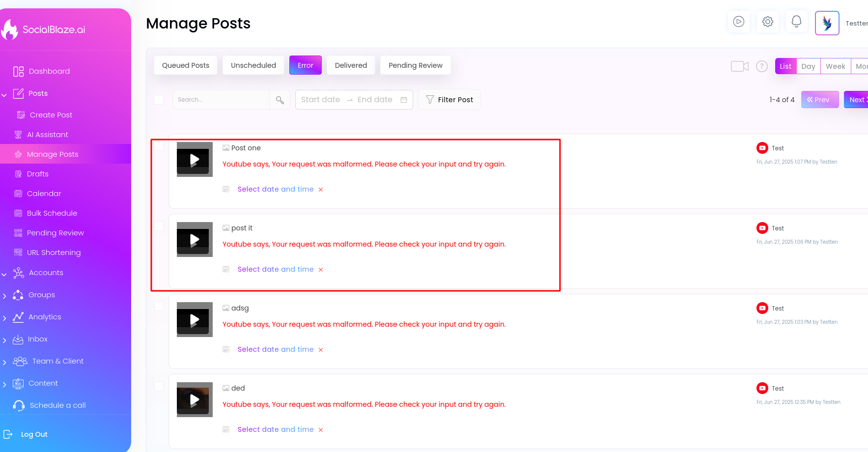Click the Start date field
Viewport: 868px width, 452px height.
[321, 100]
